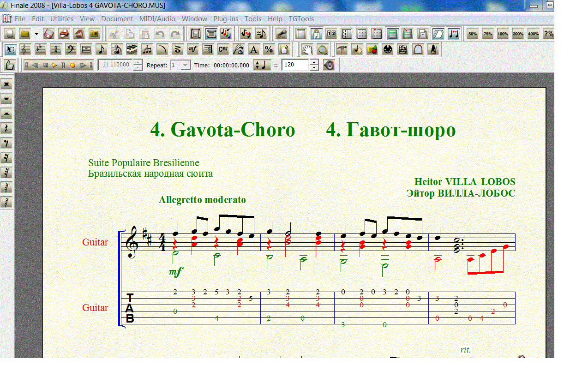Select the Expression tool (mf)
The image size is (588, 377).
tap(192, 49)
